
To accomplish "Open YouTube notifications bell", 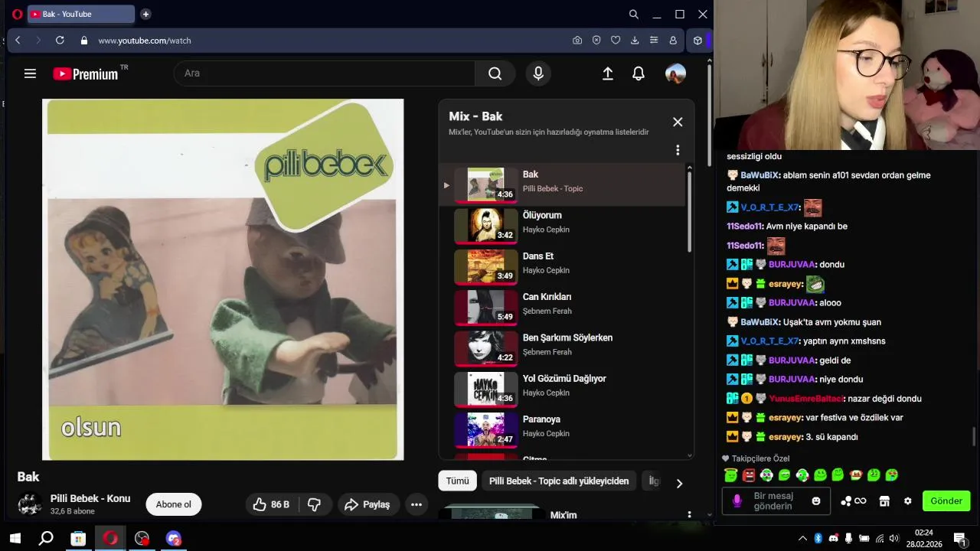I will tap(639, 73).
